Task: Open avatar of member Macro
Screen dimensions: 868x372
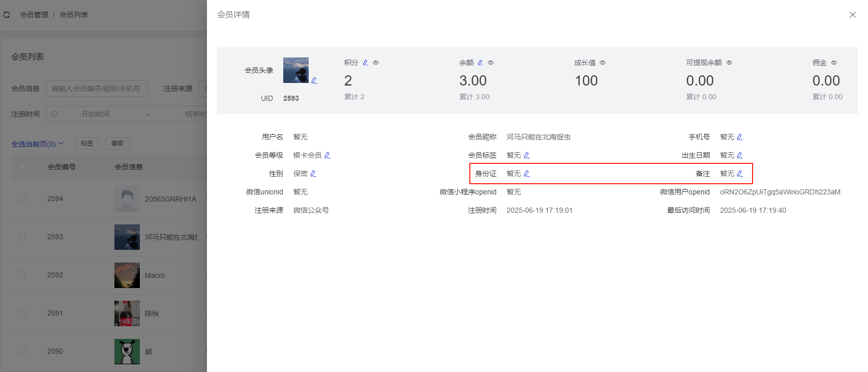Action: tap(127, 275)
